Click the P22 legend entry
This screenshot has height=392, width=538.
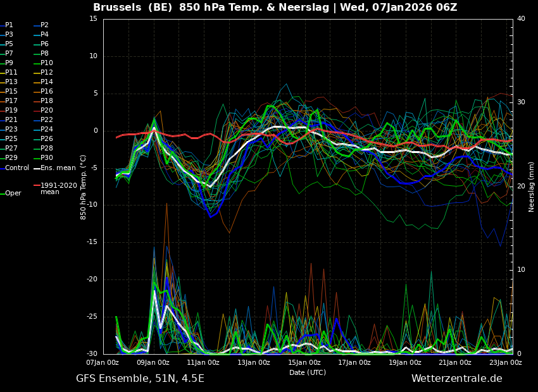click(x=43, y=120)
